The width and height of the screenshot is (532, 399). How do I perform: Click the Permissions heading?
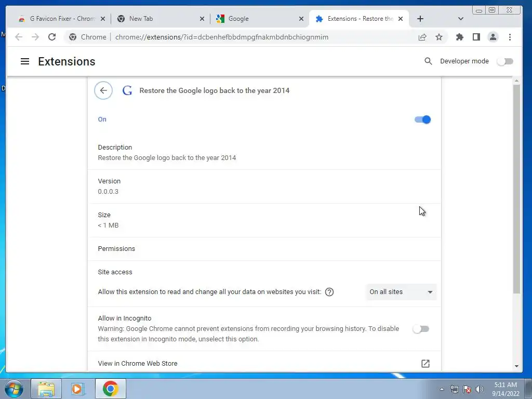tap(116, 249)
